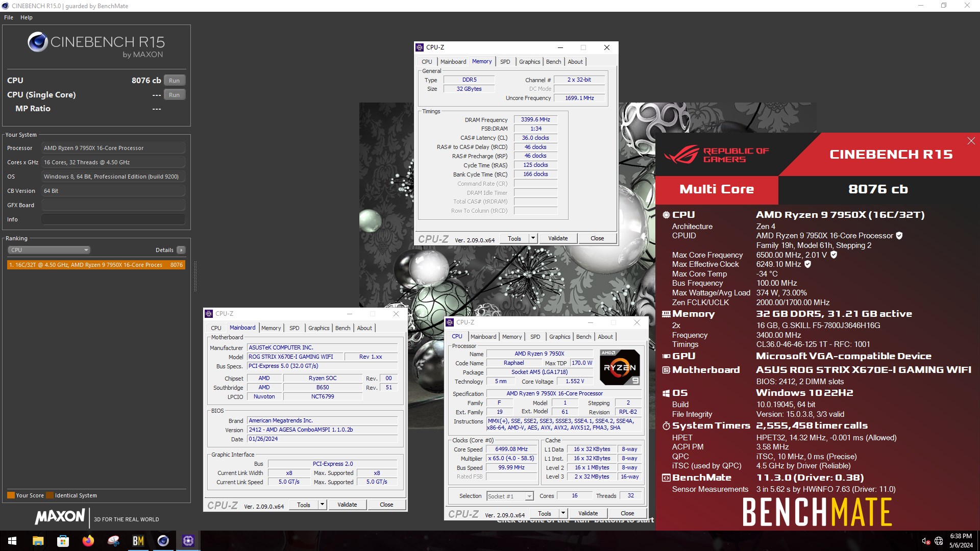This screenshot has width=980, height=551.
Task: Click the Core Voltage value 1.552 V
Action: point(575,381)
